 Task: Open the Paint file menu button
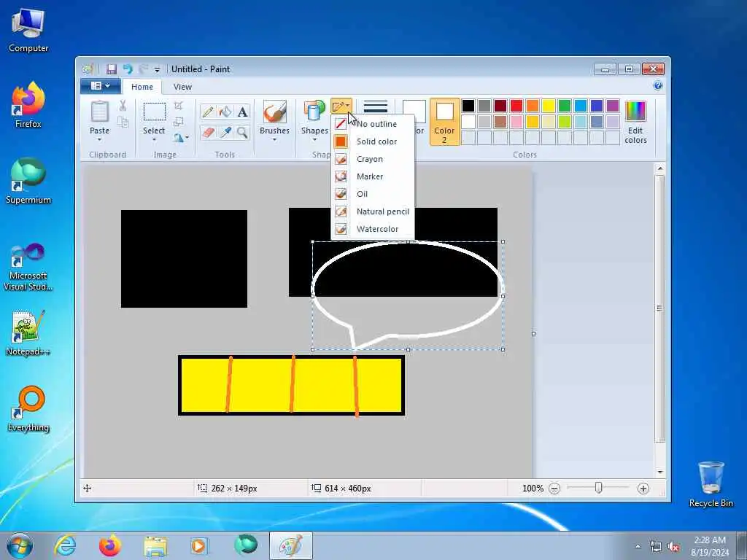coord(100,86)
